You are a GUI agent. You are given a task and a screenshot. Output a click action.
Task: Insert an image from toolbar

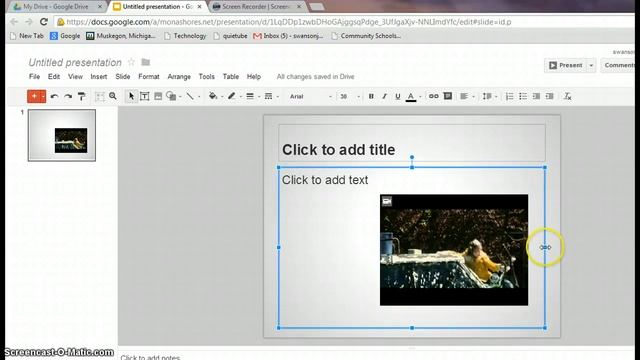click(158, 96)
